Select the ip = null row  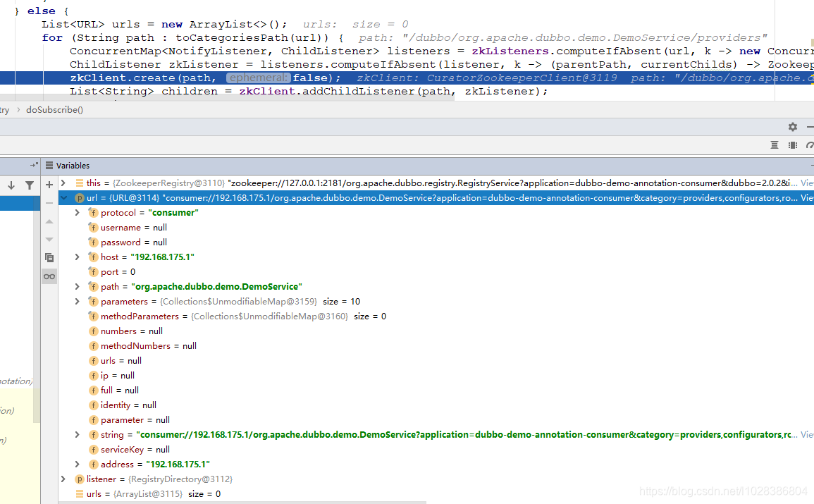pos(436,375)
